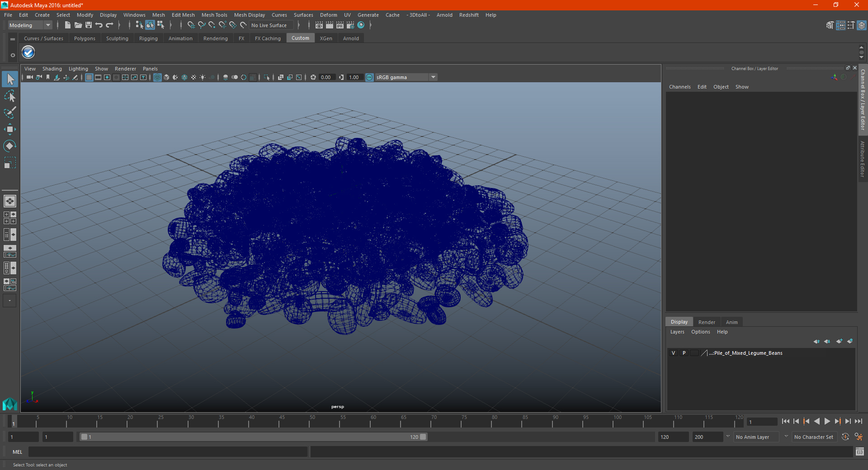Switch to four view layout
This screenshot has height=470, width=868.
pyautogui.click(x=9, y=218)
